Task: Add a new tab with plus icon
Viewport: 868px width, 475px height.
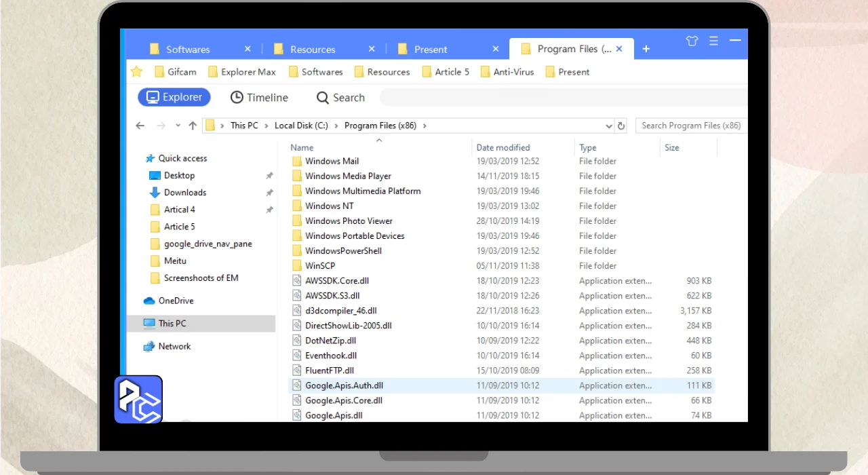Action: click(646, 49)
